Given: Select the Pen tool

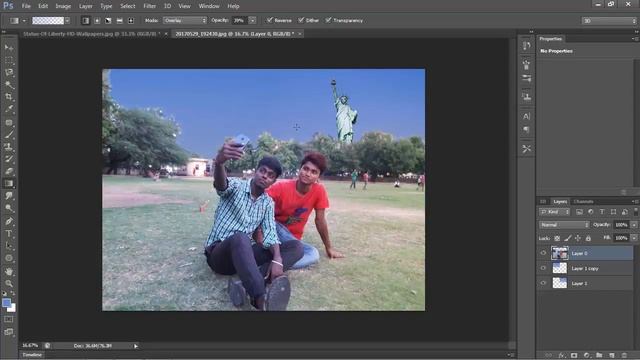Looking at the screenshot, I should click(x=9, y=221).
